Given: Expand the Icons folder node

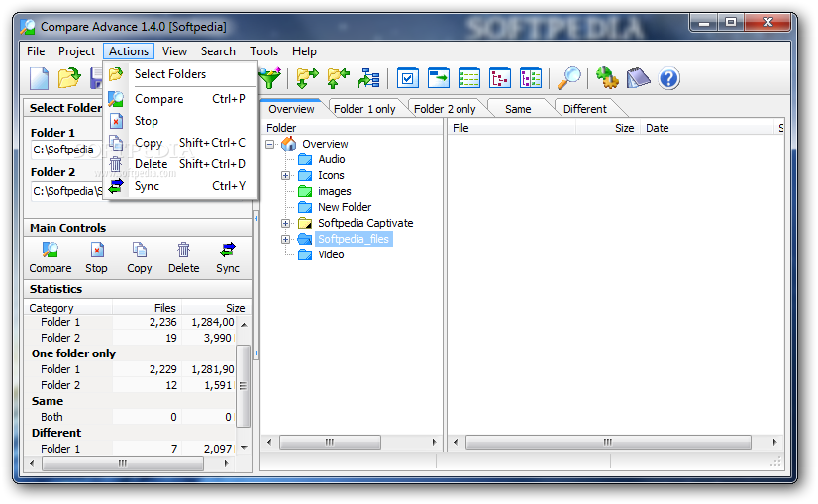Looking at the screenshot, I should [x=285, y=176].
